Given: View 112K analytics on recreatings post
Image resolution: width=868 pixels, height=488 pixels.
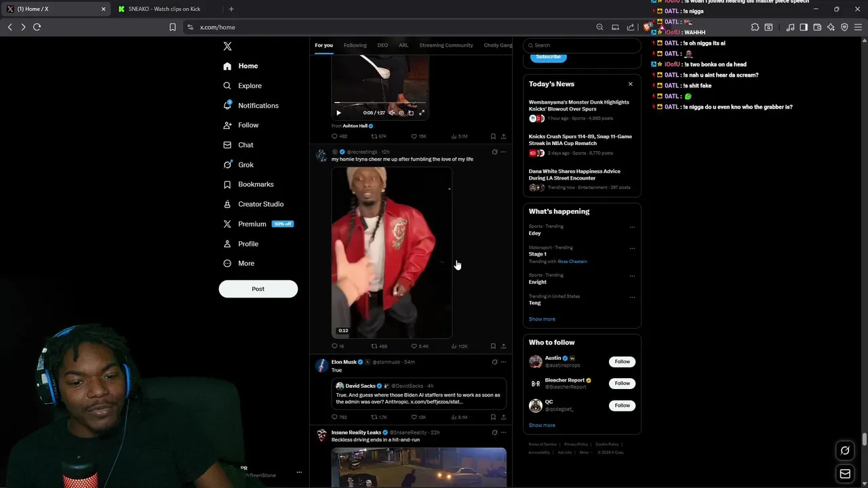Looking at the screenshot, I should pos(459,346).
